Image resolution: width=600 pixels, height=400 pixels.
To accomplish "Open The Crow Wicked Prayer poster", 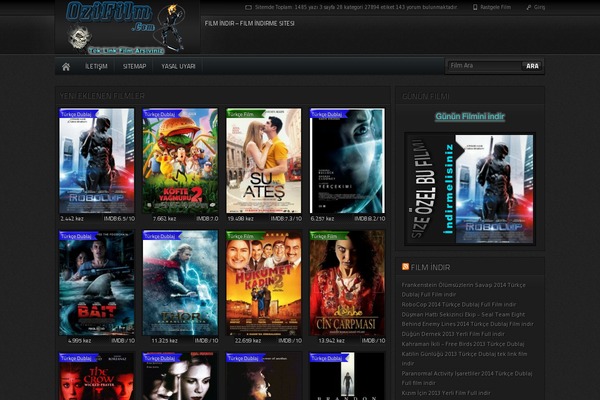I will point(97,376).
